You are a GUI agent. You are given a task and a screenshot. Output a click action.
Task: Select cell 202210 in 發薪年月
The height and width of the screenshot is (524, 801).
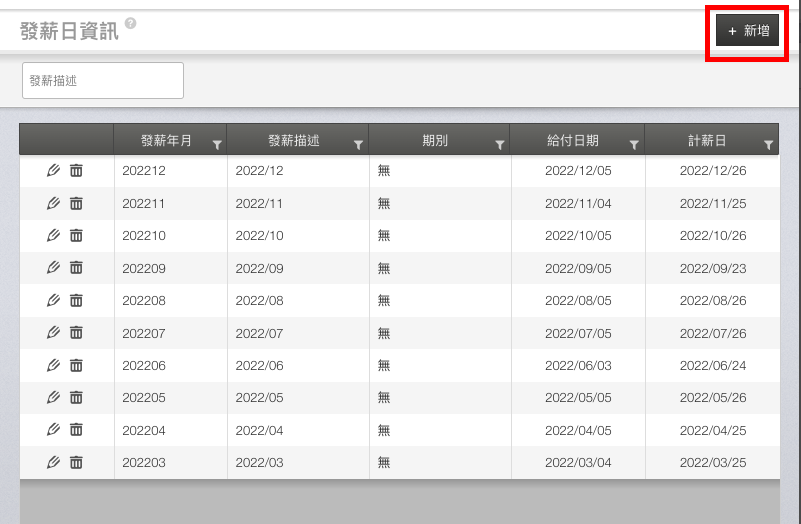click(x=144, y=235)
